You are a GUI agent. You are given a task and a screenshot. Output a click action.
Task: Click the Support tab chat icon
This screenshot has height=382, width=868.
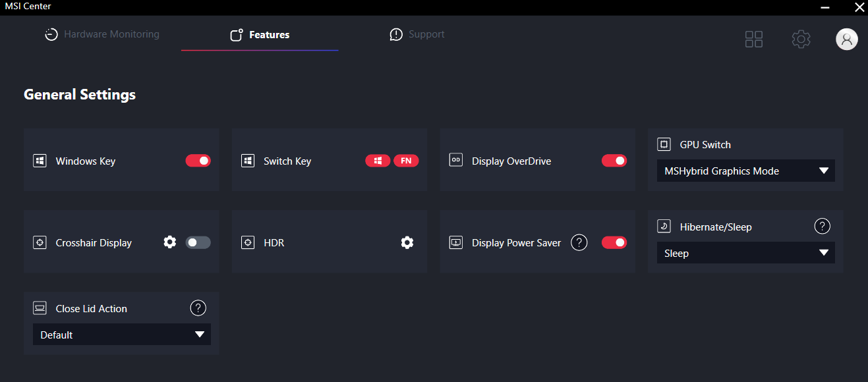(396, 34)
